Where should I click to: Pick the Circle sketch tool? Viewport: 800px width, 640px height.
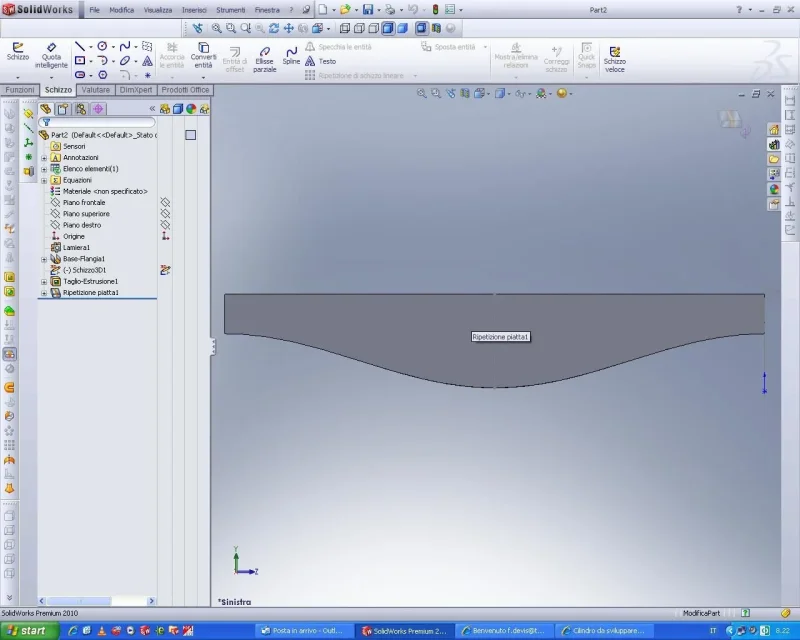coord(102,46)
